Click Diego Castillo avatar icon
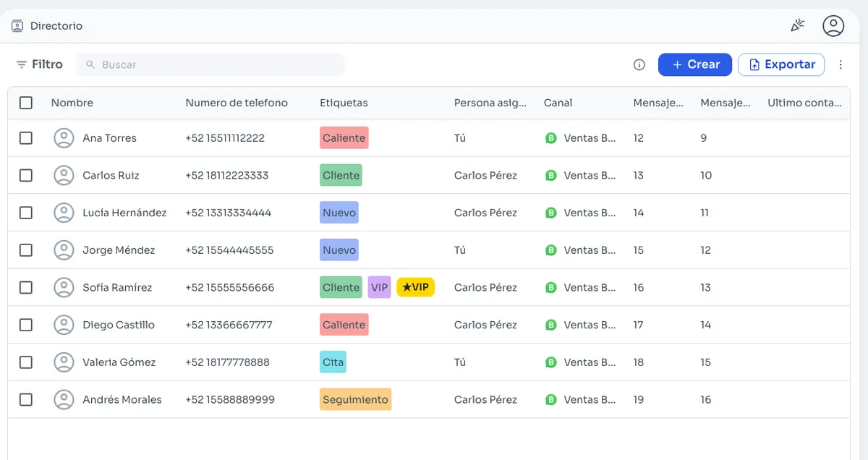Viewport: 868px width, 460px height. [64, 325]
